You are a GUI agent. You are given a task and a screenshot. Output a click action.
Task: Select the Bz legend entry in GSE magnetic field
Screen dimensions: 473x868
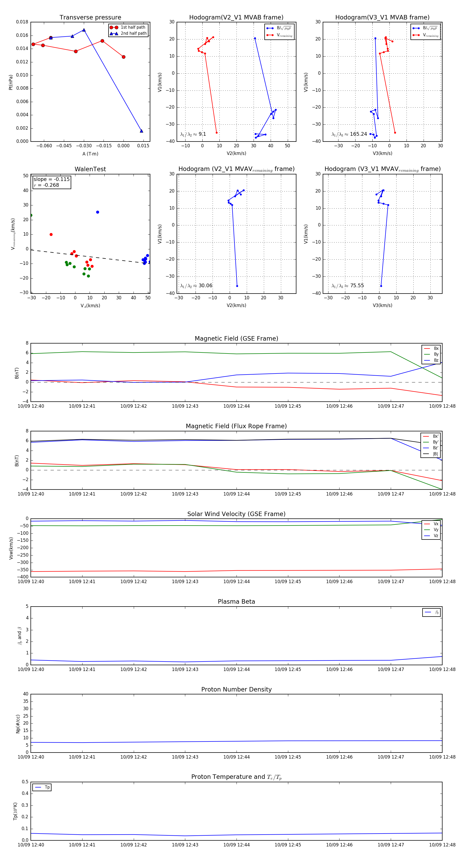[431, 361]
